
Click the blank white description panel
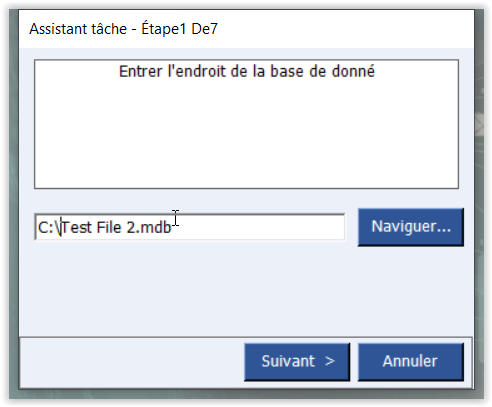click(246, 133)
